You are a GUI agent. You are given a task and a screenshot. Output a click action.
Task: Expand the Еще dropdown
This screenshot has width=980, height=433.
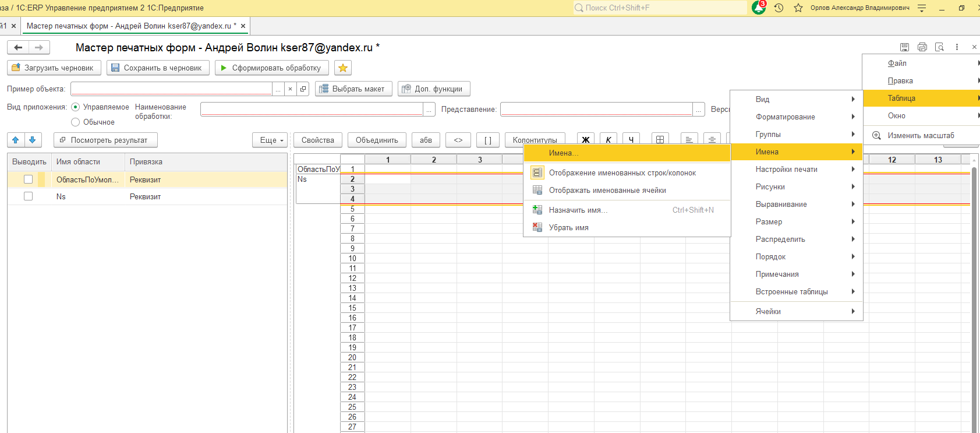271,140
